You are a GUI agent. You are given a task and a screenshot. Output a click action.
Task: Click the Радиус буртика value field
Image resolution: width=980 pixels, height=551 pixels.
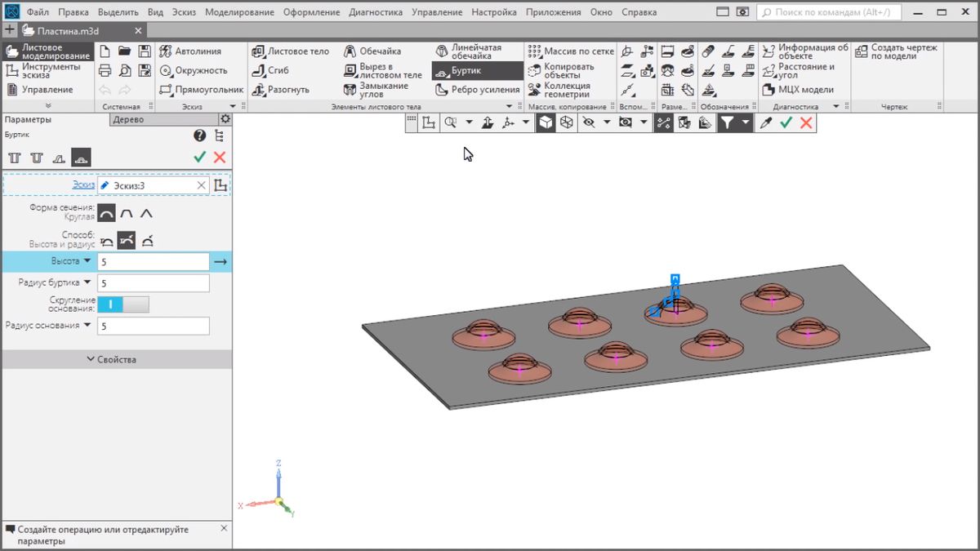[x=154, y=283]
